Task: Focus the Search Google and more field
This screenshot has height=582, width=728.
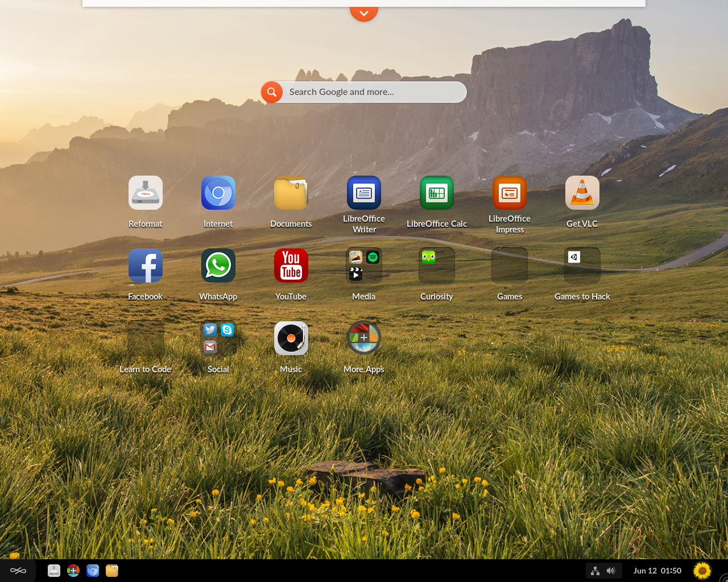Action: 364,92
